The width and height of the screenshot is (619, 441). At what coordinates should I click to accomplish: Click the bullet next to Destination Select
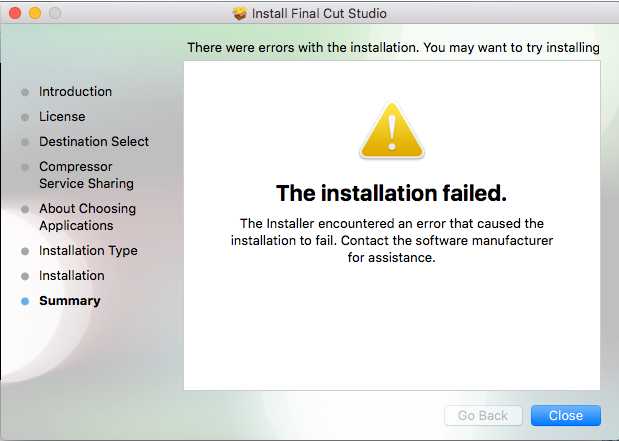(x=25, y=142)
